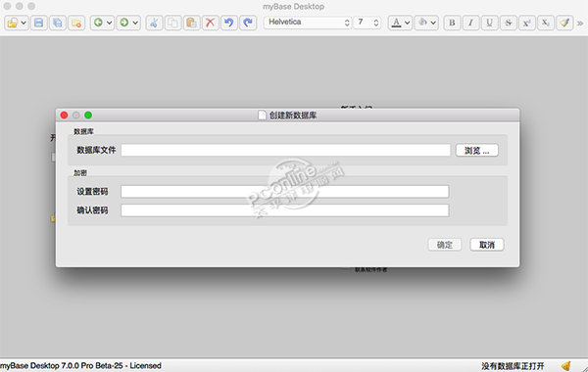Click the 数据库文件 path input field
588x372 pixels.
click(285, 150)
